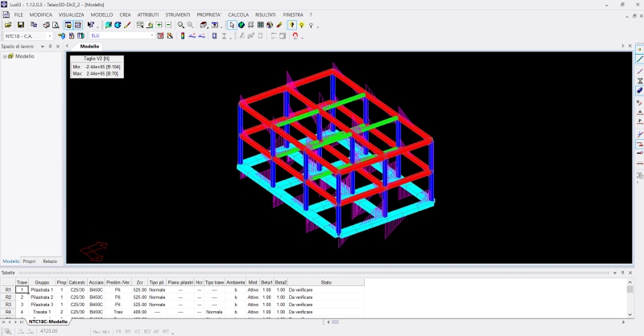Click the zoom in magnifier icon
The image size is (644, 336).
[181, 25]
